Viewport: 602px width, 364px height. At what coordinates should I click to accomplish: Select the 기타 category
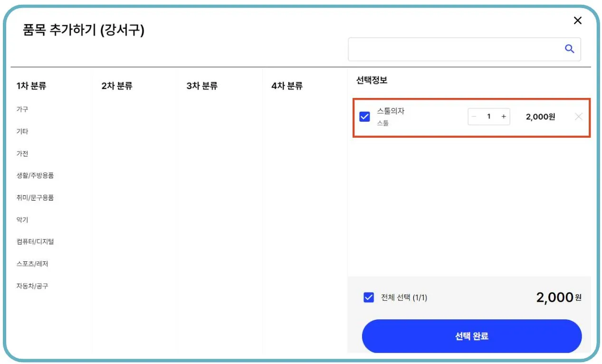pos(21,131)
